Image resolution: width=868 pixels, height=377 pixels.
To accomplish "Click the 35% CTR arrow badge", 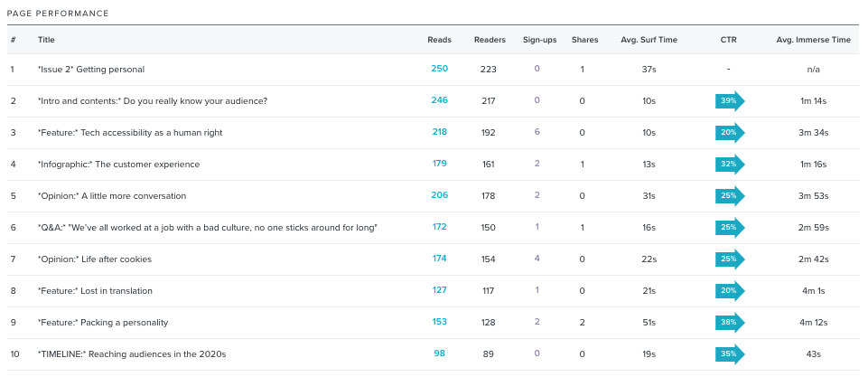I will click(x=729, y=353).
